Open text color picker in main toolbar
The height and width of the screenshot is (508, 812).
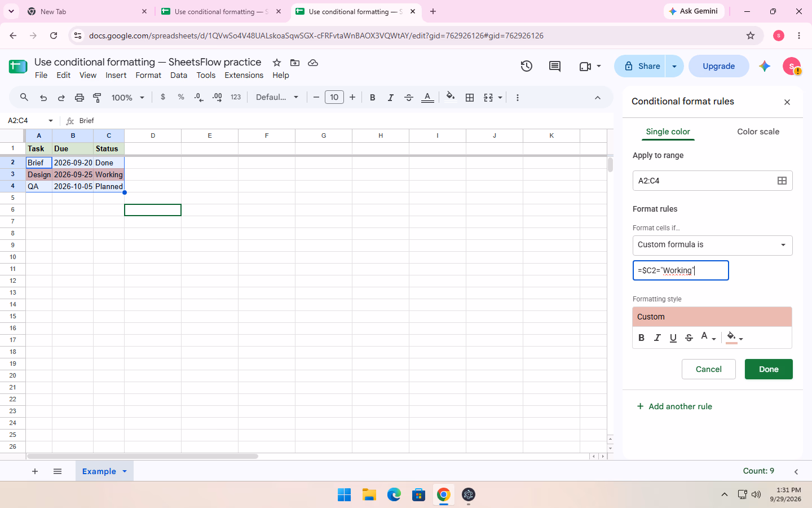click(x=427, y=98)
